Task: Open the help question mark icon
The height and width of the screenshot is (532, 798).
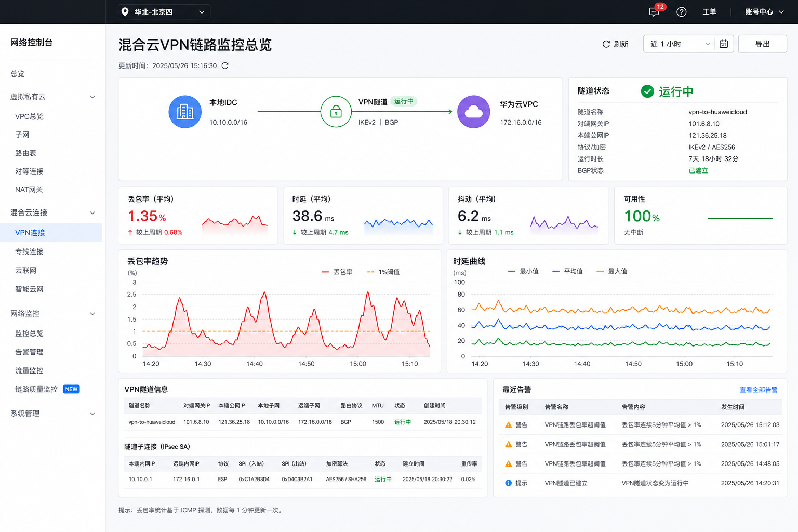Action: point(682,12)
